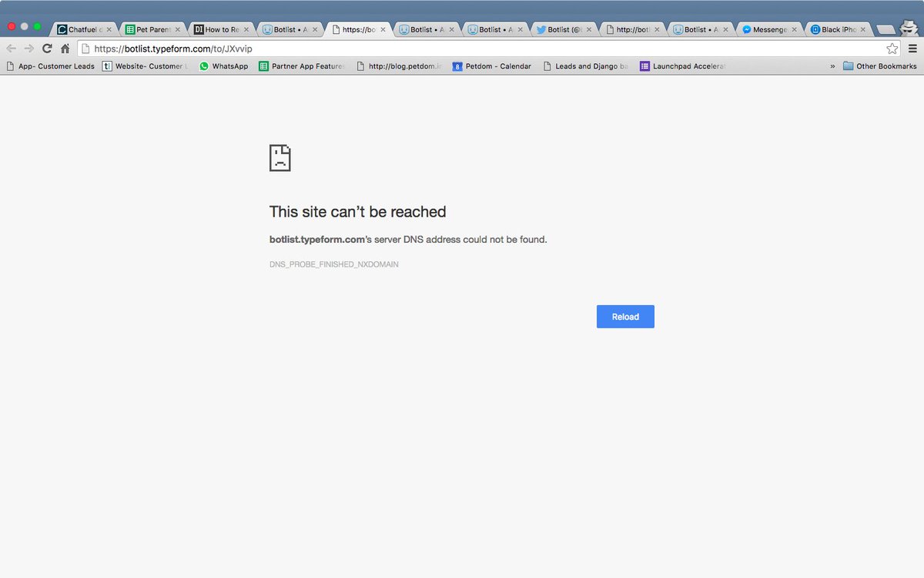Close the active typeform tab
Viewport: 924px width, 578px height.
pos(383,30)
